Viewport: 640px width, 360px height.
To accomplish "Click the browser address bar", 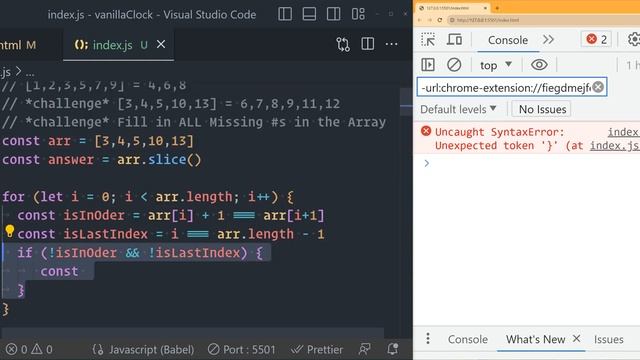I will click(x=543, y=20).
